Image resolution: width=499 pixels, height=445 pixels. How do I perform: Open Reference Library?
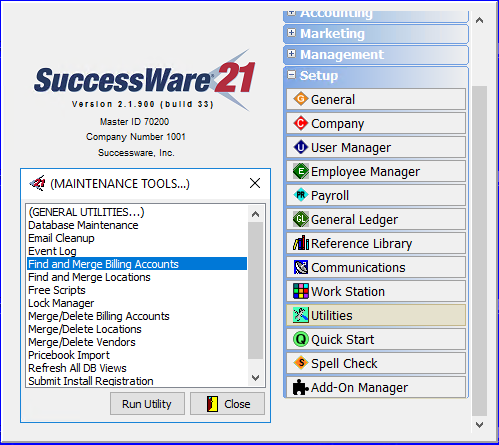[376, 243]
